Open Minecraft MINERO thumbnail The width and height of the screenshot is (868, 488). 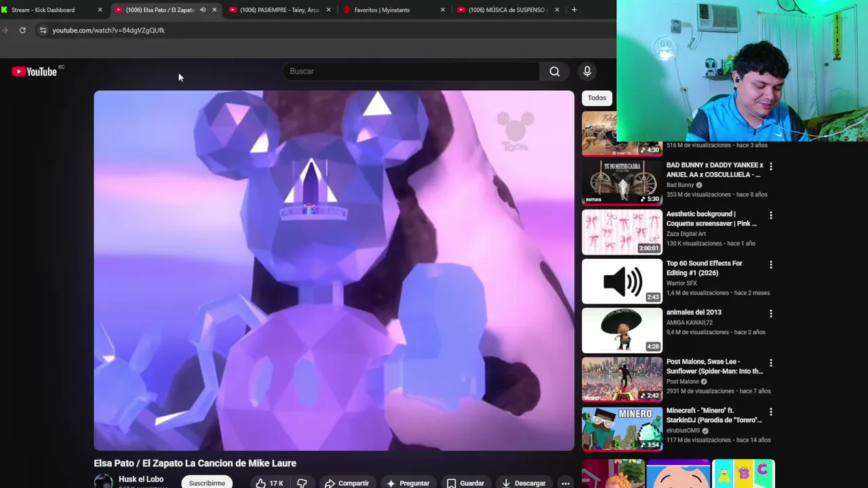(622, 428)
